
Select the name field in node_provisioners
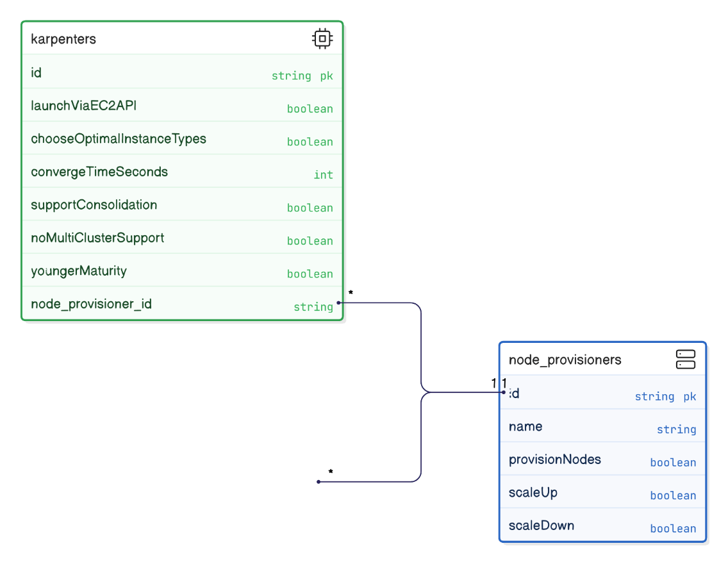602,426
